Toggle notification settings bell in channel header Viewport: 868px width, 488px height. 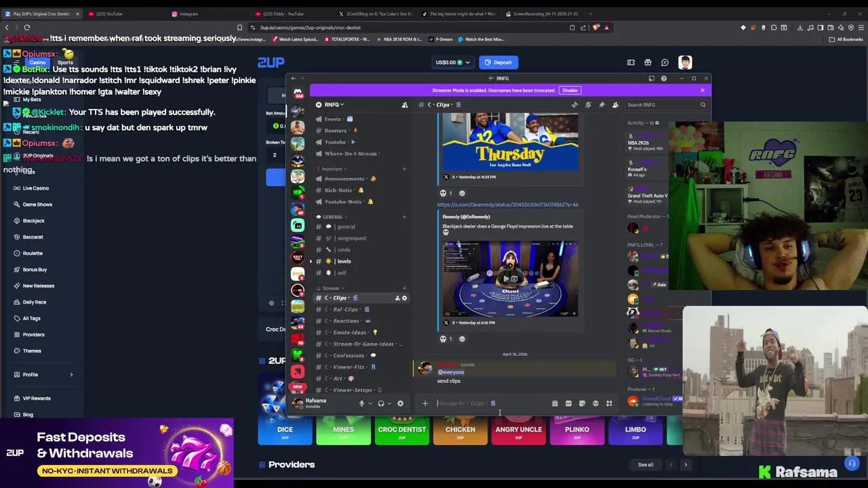[588, 104]
